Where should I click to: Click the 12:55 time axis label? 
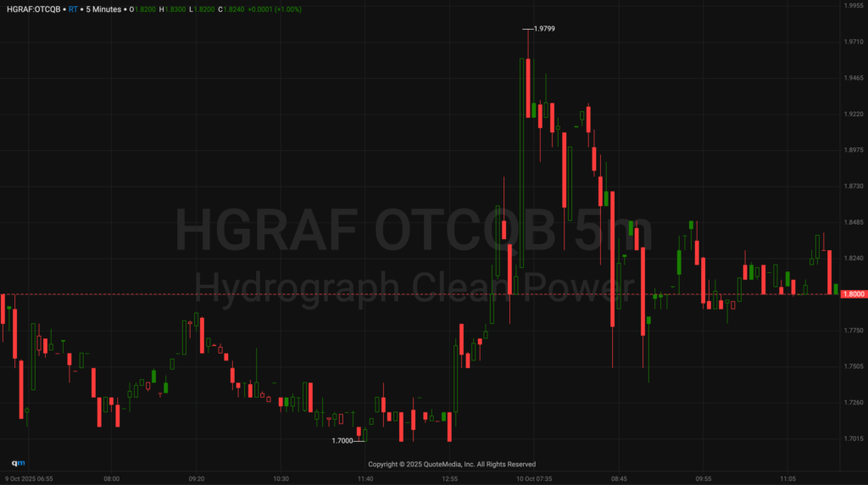[x=449, y=478]
